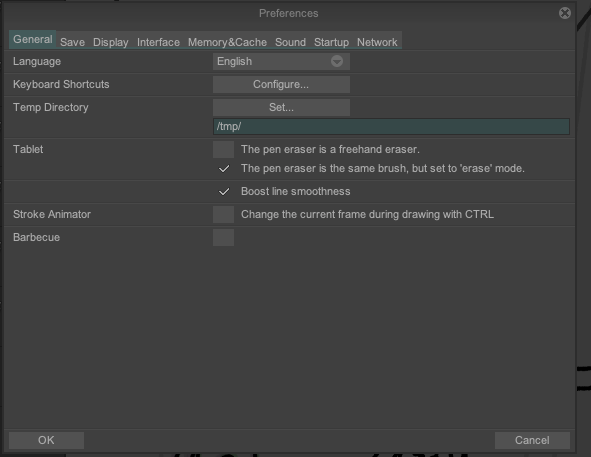
Task: Uncheck Boost line smoothness
Action: coord(224,192)
